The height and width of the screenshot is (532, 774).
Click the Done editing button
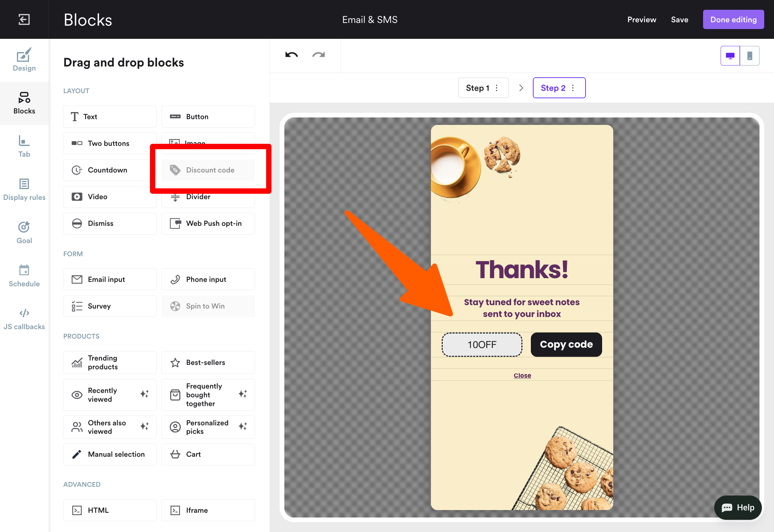pos(733,20)
